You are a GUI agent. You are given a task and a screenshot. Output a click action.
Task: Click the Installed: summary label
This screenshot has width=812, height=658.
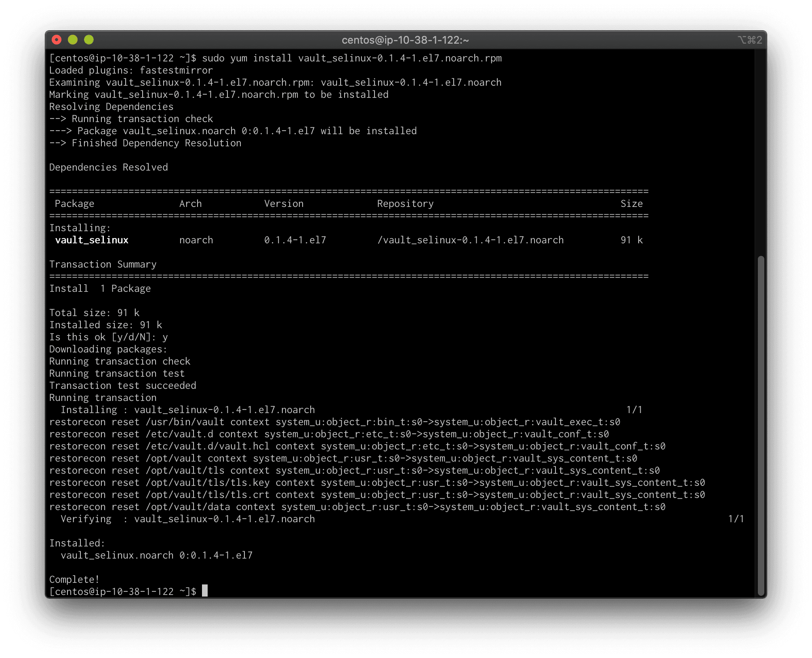(x=76, y=543)
